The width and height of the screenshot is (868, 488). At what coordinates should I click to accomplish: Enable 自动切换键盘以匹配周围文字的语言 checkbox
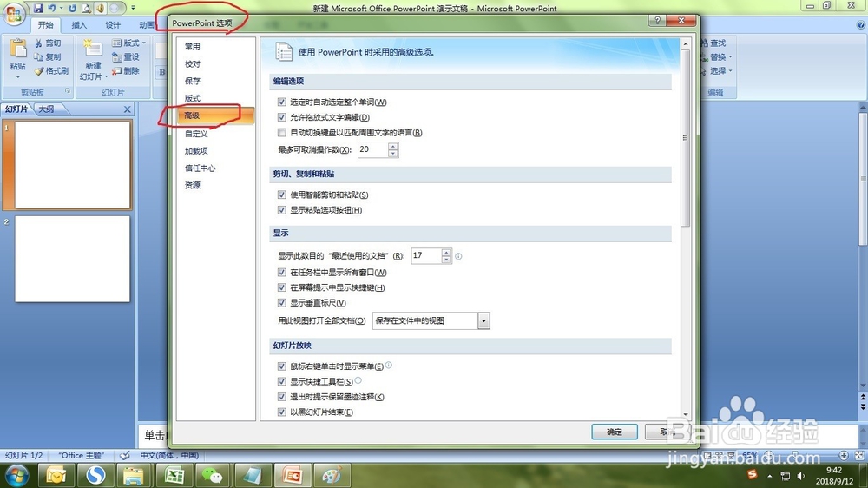(282, 132)
